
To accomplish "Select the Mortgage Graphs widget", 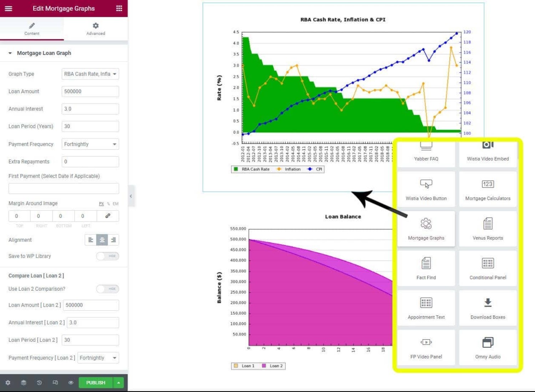I will [x=426, y=229].
